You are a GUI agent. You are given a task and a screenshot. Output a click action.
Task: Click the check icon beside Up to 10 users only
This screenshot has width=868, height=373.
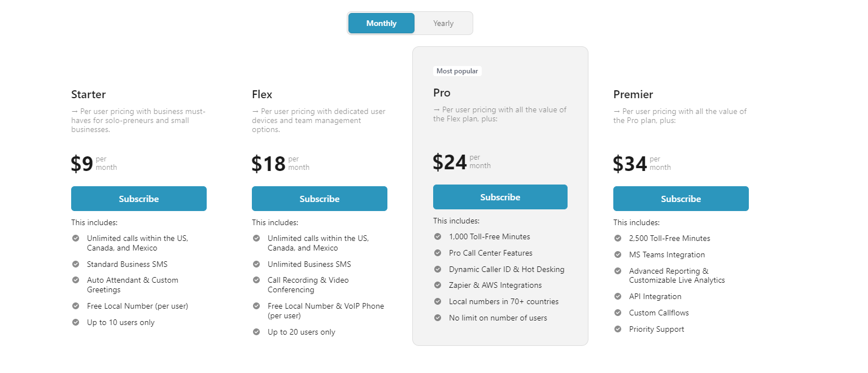(x=76, y=322)
